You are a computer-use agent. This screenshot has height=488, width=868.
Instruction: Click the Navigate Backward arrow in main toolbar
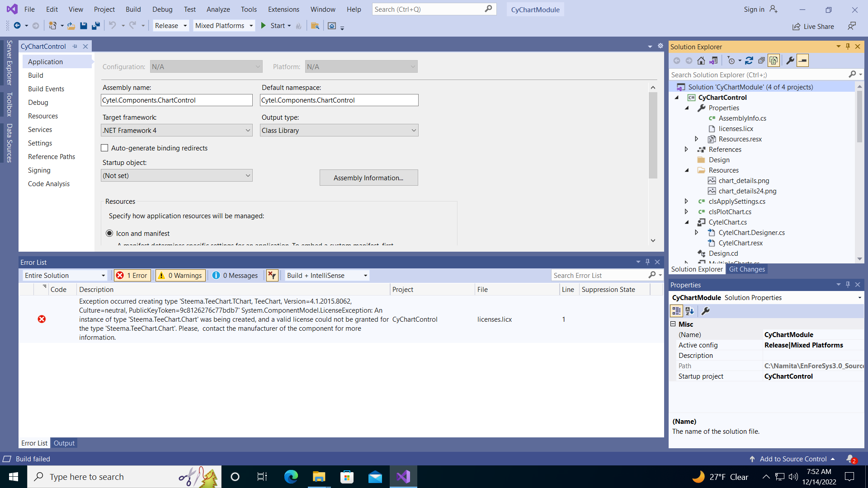click(17, 26)
